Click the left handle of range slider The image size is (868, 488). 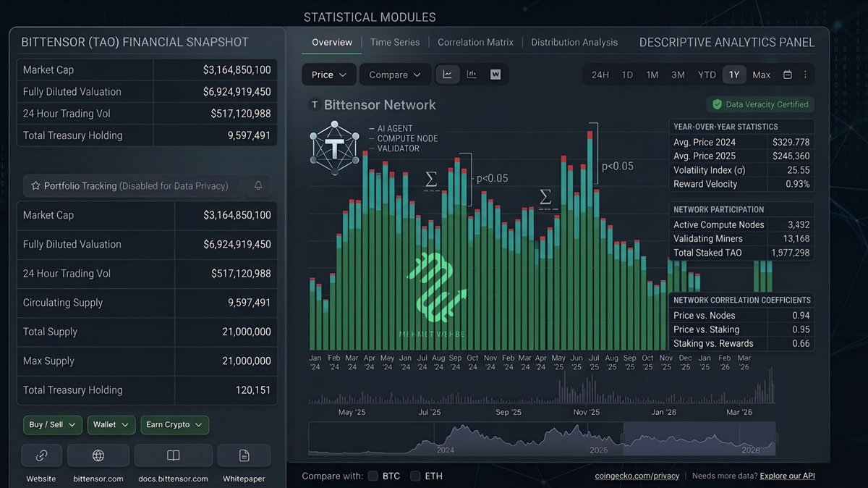point(622,438)
